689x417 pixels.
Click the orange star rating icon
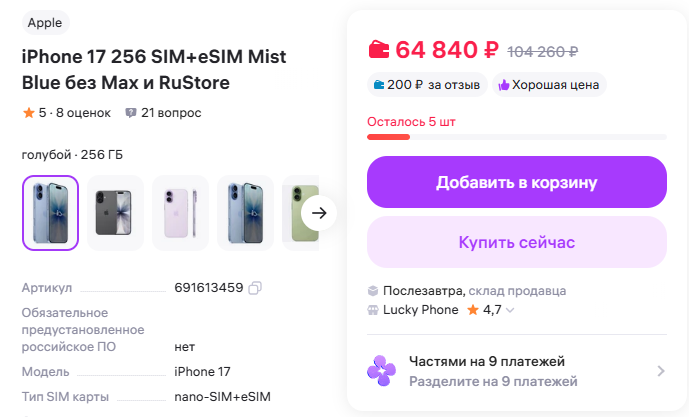point(28,113)
